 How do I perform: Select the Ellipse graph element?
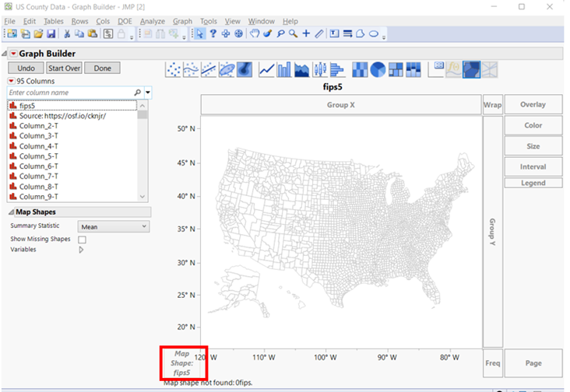[227, 69]
